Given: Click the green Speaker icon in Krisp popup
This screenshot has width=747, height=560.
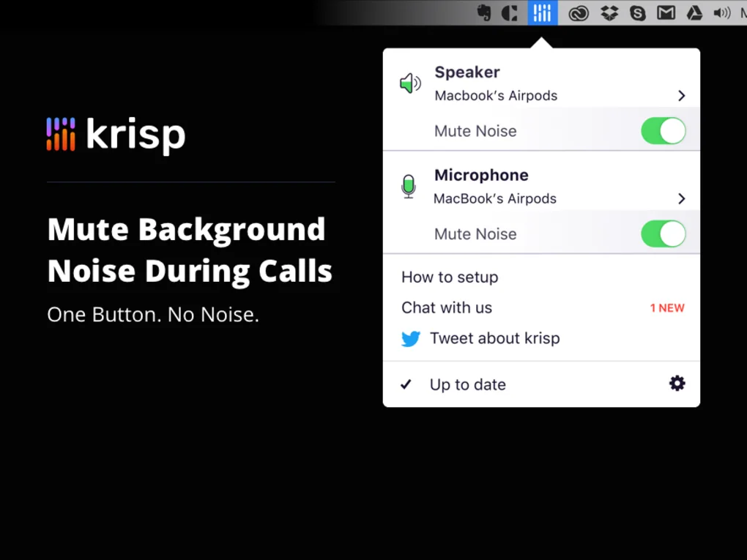Looking at the screenshot, I should (x=410, y=83).
